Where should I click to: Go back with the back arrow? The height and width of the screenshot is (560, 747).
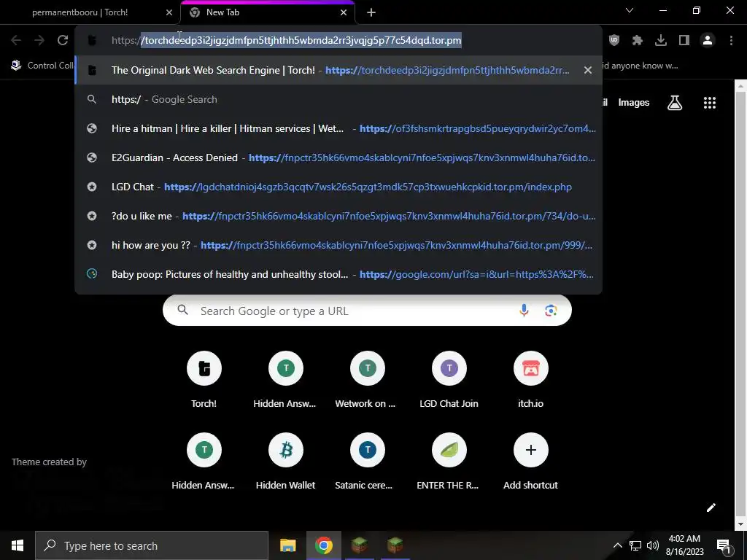[x=16, y=41]
